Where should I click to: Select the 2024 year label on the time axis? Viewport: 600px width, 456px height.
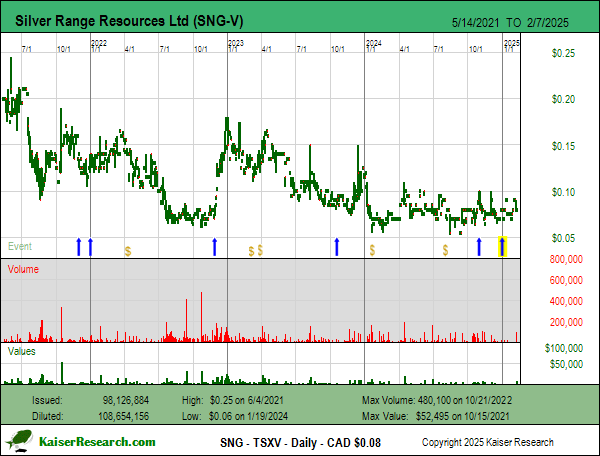coord(373,43)
